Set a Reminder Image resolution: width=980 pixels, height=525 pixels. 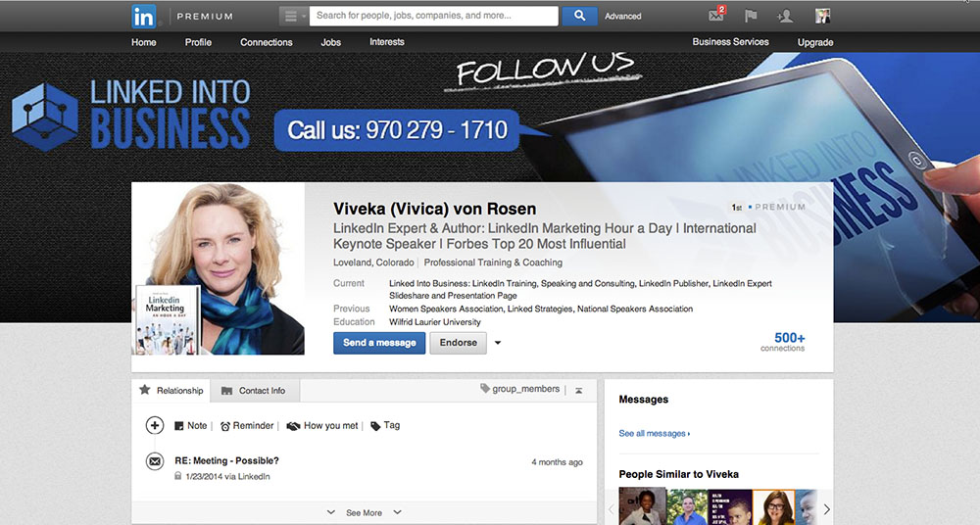[x=247, y=426]
